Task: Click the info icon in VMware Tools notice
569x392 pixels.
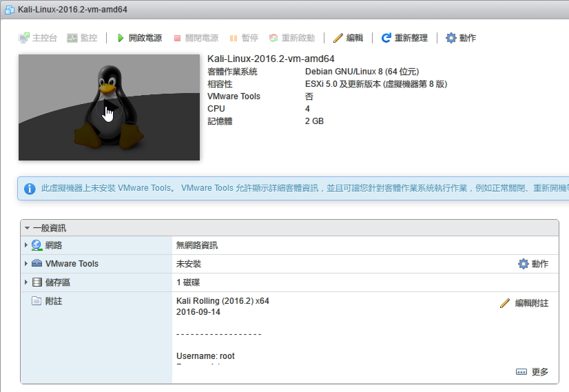Action: 30,188
